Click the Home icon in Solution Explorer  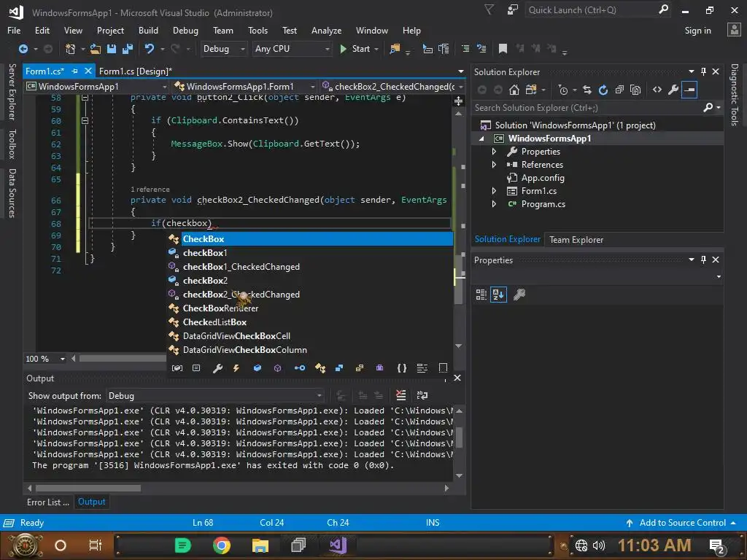click(x=514, y=90)
